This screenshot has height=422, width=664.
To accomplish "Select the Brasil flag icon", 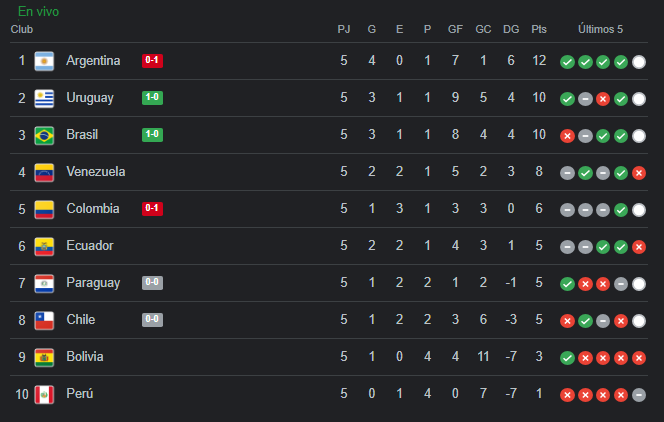I will tap(44, 135).
